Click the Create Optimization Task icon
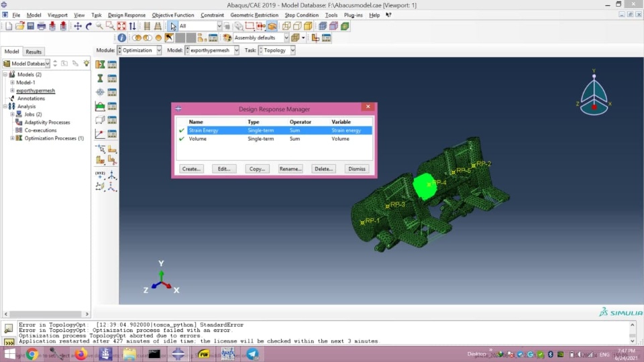This screenshot has height=362, width=644. coord(100,64)
